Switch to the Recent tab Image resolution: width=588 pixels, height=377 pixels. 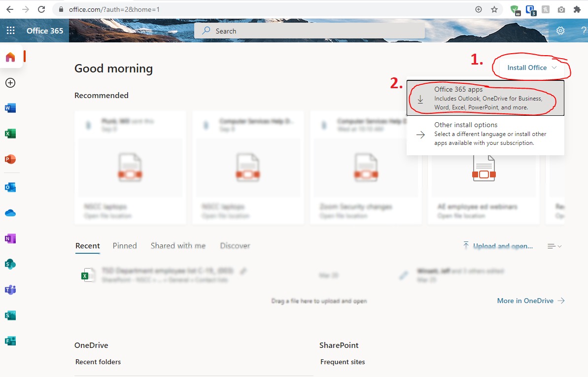87,246
